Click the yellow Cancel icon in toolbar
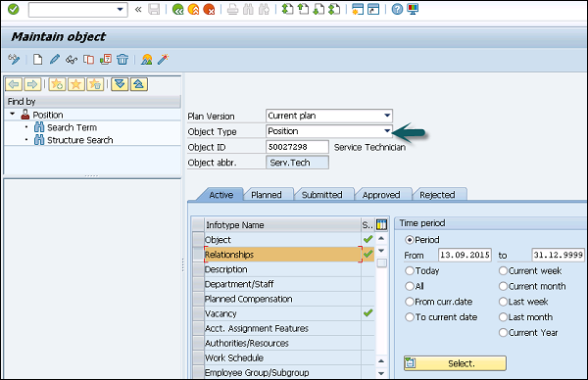The image size is (588, 380). click(x=193, y=9)
